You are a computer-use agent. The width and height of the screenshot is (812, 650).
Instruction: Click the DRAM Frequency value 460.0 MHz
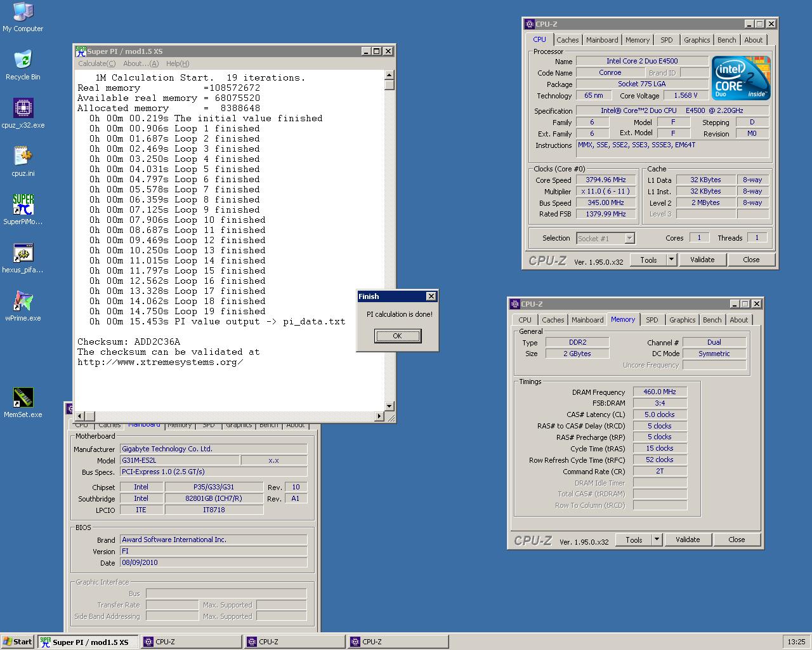(x=660, y=392)
